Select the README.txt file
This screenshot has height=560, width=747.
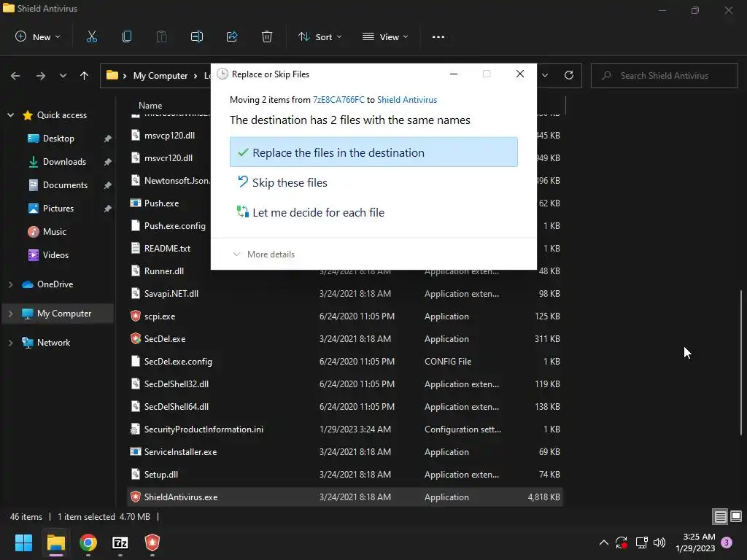tap(169, 249)
